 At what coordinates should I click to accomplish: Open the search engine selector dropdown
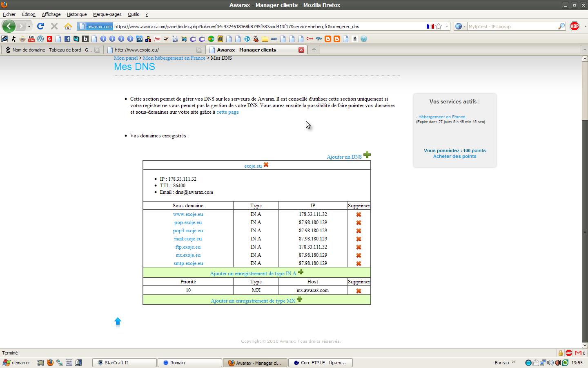(x=461, y=26)
